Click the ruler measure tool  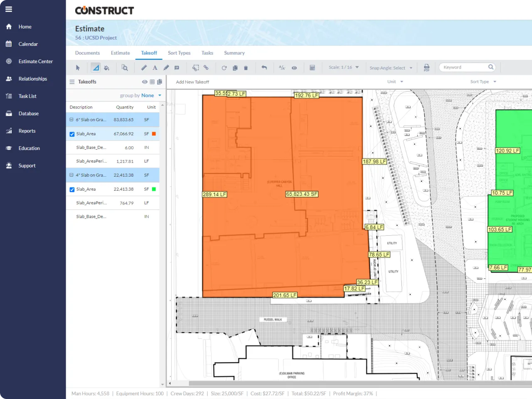[x=144, y=68]
